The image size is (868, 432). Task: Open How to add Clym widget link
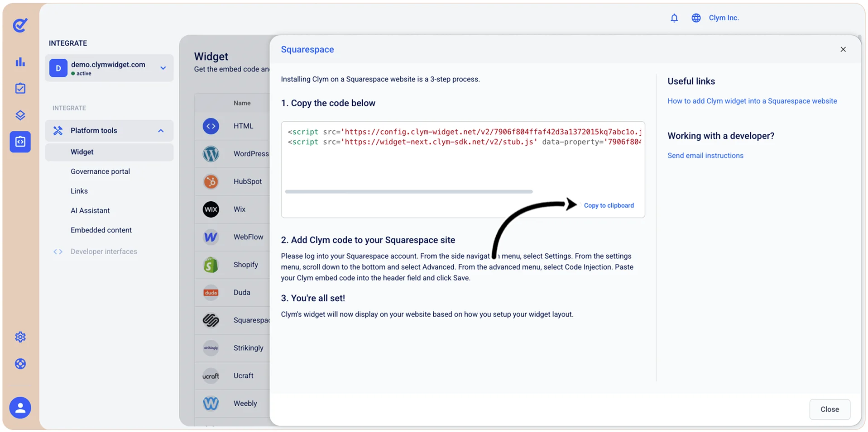tap(752, 101)
